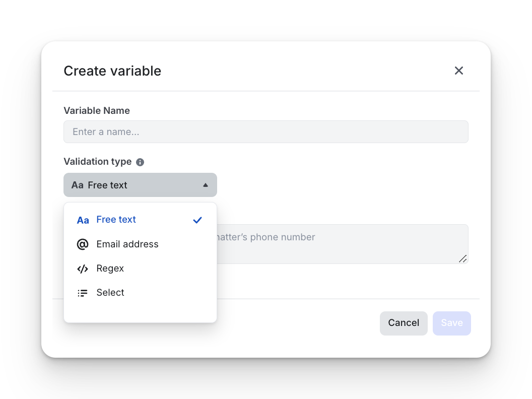The image size is (532, 399).
Task: Click the dropdown's up-arrow caret
Action: pyautogui.click(x=205, y=185)
